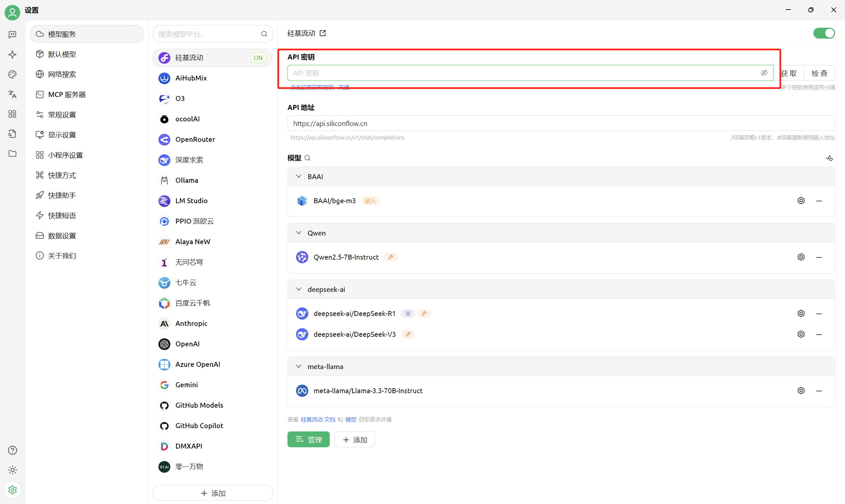Toggle API key visibility eye icon
Screen dimensions: 845x504
[x=764, y=73]
